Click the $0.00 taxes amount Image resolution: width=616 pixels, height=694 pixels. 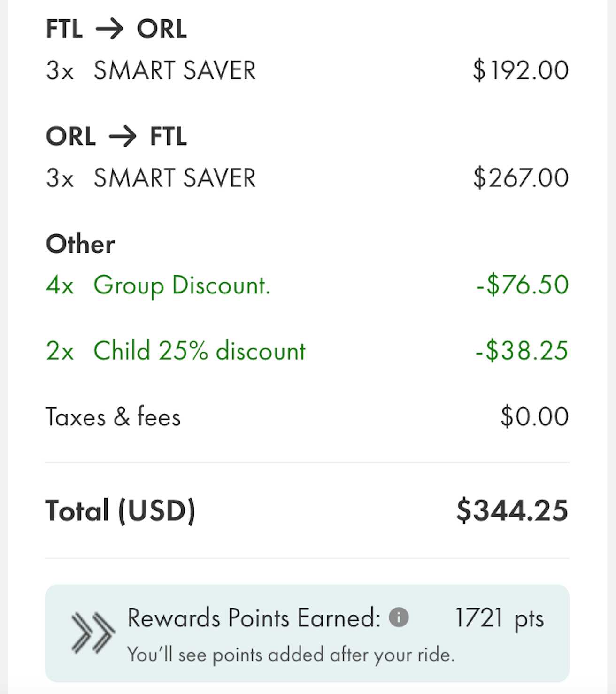(535, 416)
